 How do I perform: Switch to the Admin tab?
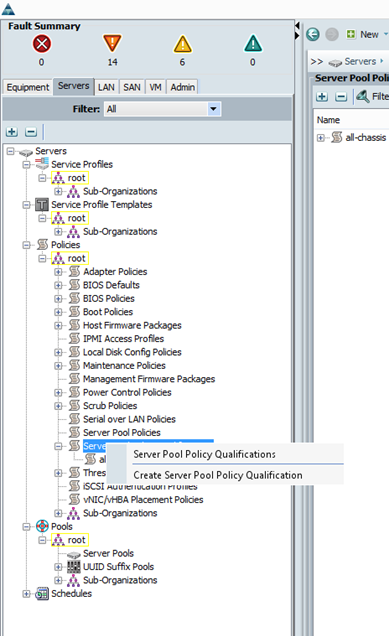(x=183, y=87)
